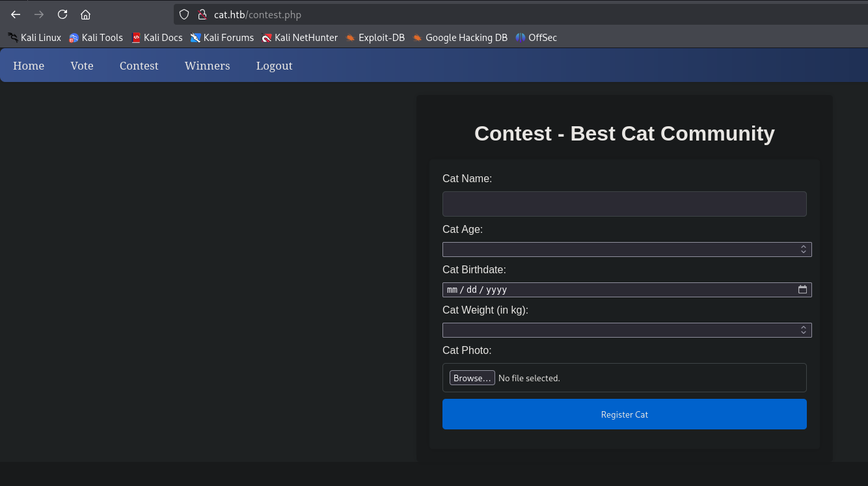This screenshot has width=868, height=486.
Task: Click the Cat Weight spinner arrows
Action: [x=804, y=330]
